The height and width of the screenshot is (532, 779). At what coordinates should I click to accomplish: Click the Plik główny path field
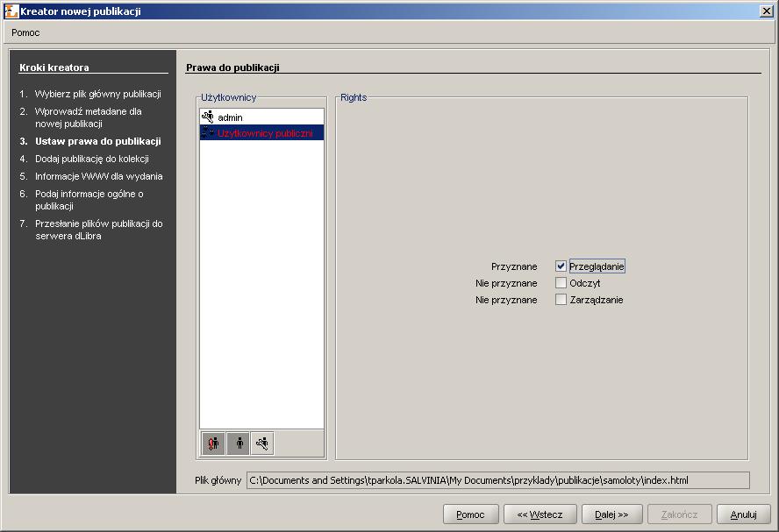(497, 480)
